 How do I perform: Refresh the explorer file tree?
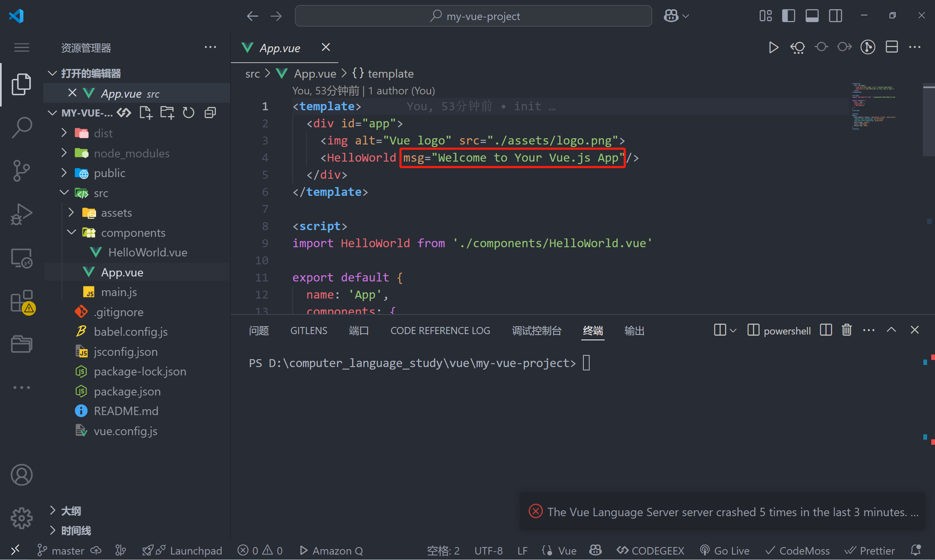point(189,113)
